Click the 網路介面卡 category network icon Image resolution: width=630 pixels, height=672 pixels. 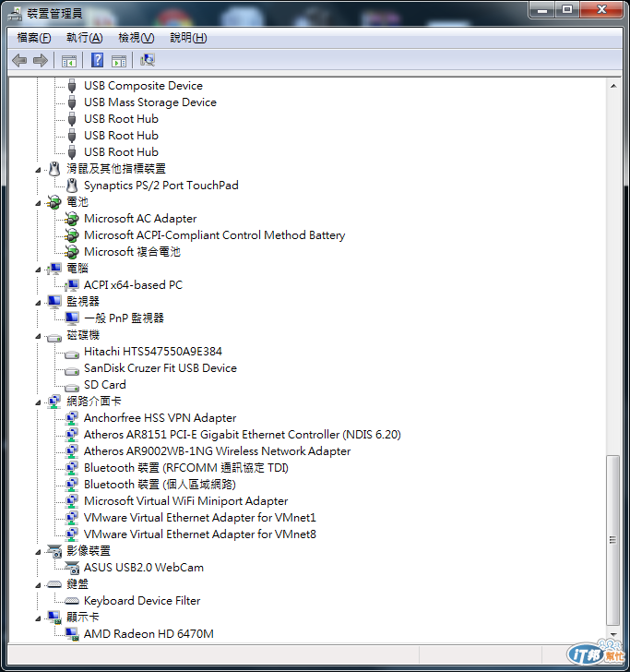54,402
